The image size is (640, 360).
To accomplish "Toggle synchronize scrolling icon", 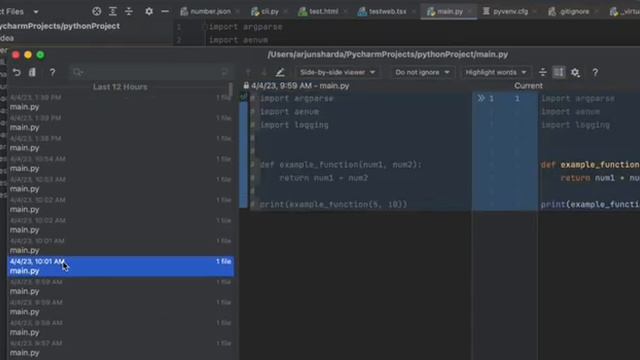I will click(558, 73).
